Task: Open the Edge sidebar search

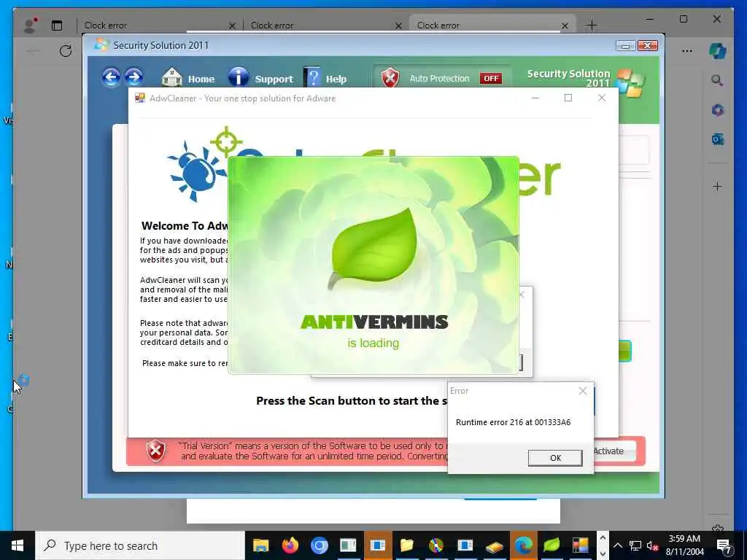Action: pyautogui.click(x=717, y=80)
